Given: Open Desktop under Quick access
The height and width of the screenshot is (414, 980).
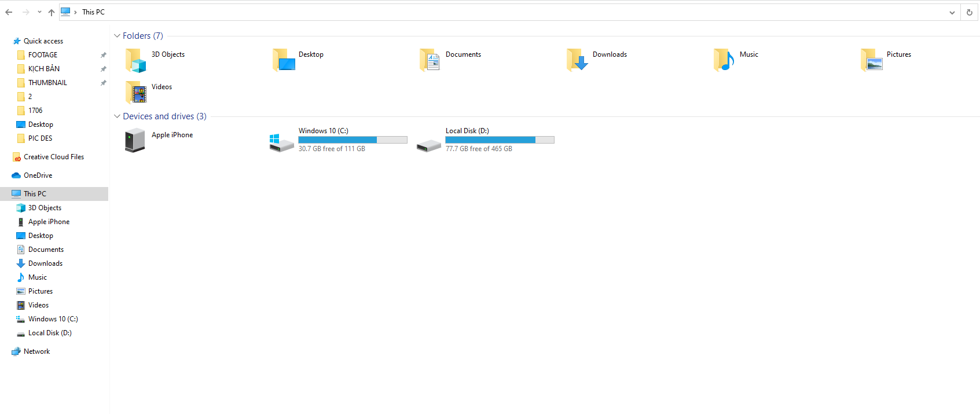Looking at the screenshot, I should (x=41, y=124).
